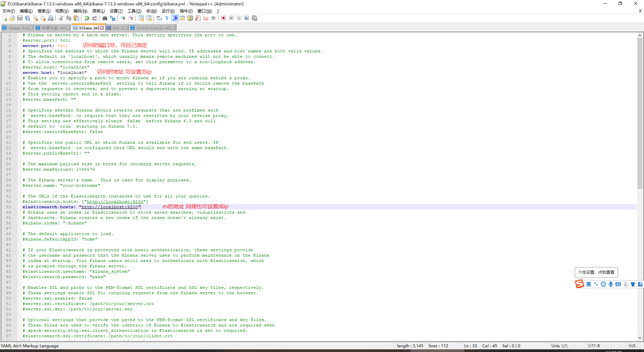The image size is (644, 352).
Task: Click the vertical scrollbar thumb
Action: click(x=640, y=113)
